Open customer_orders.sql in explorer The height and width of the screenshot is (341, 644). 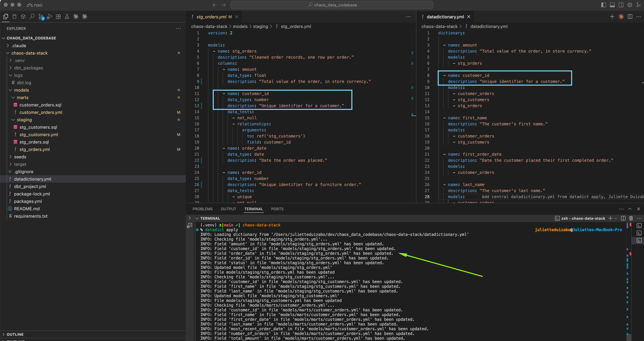[40, 105]
